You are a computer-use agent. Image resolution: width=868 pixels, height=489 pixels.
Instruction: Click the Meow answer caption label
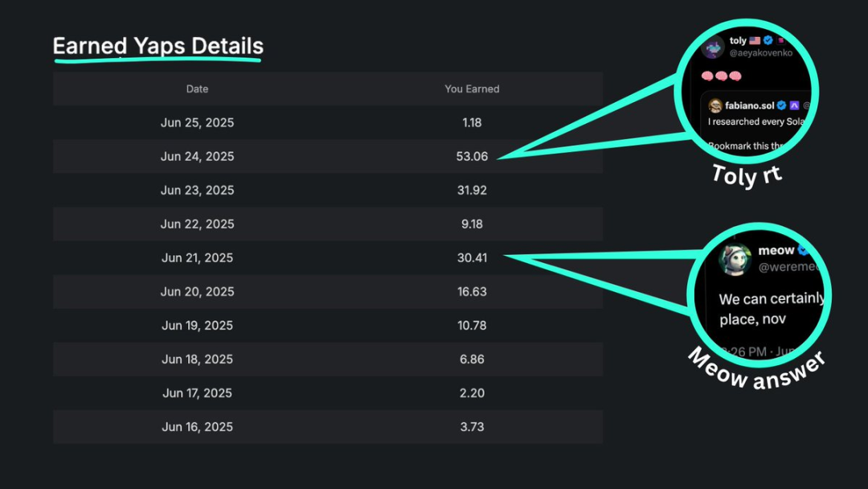pos(756,370)
